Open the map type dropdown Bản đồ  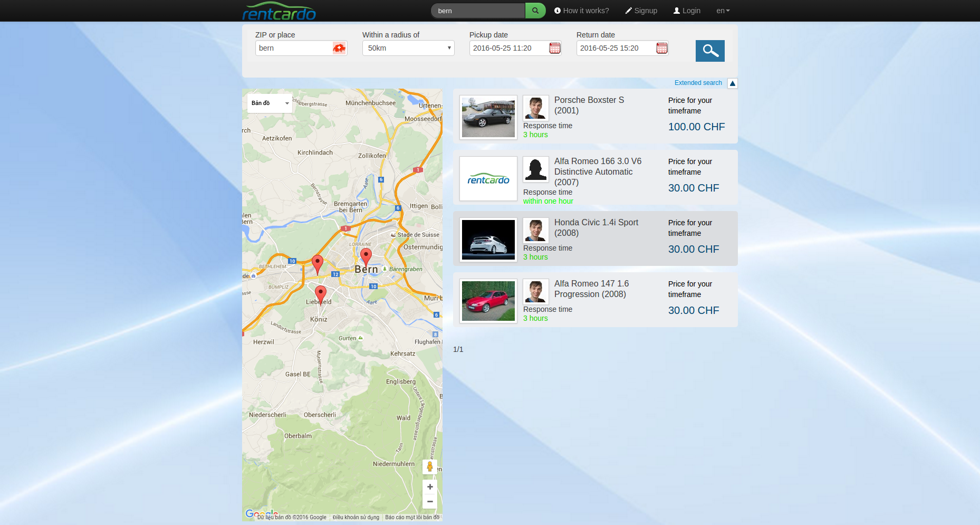270,103
